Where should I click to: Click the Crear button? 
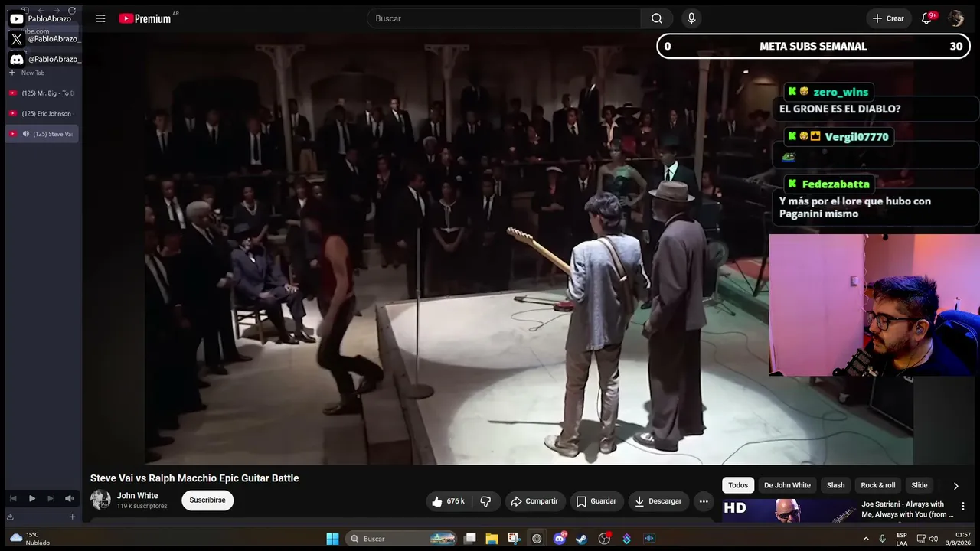(888, 18)
